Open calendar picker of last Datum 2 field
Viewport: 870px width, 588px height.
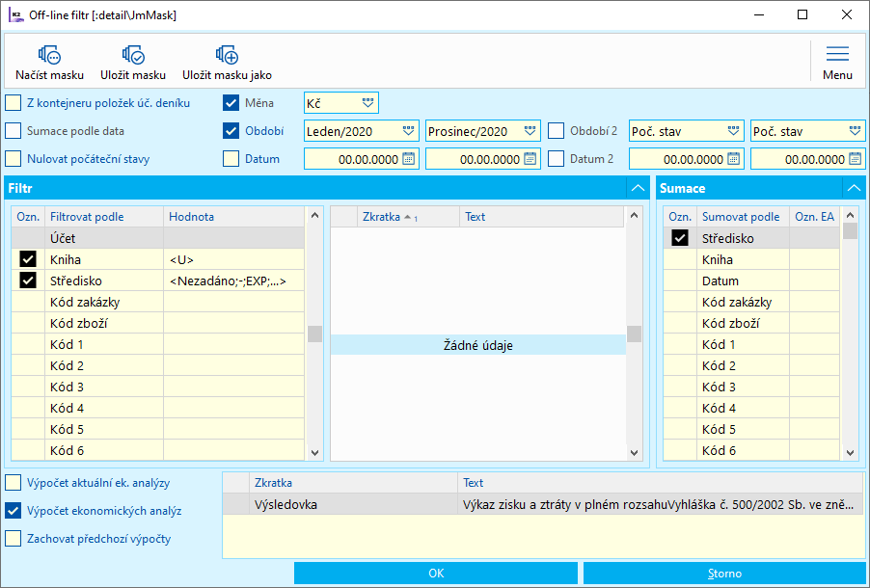[855, 159]
